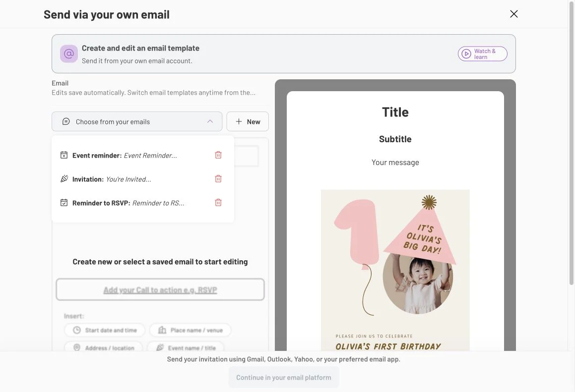Click the purple @ email template icon
Screen dimensions: 575x392
tap(69, 54)
